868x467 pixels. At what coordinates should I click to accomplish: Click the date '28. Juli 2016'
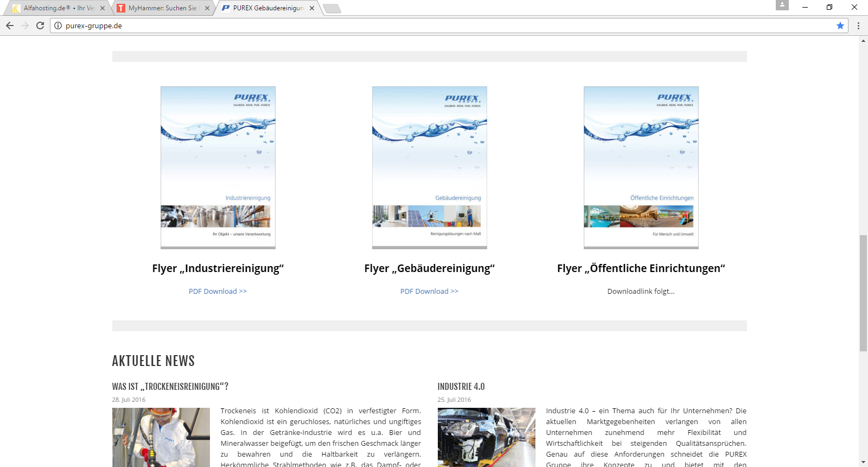pyautogui.click(x=129, y=400)
